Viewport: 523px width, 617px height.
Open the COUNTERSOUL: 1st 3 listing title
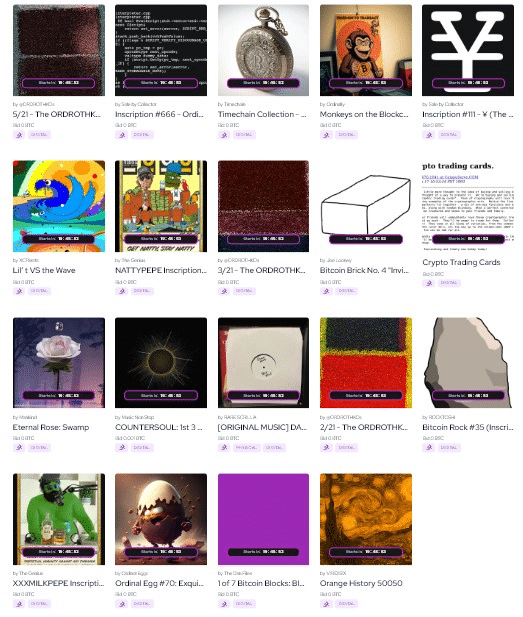pos(159,427)
